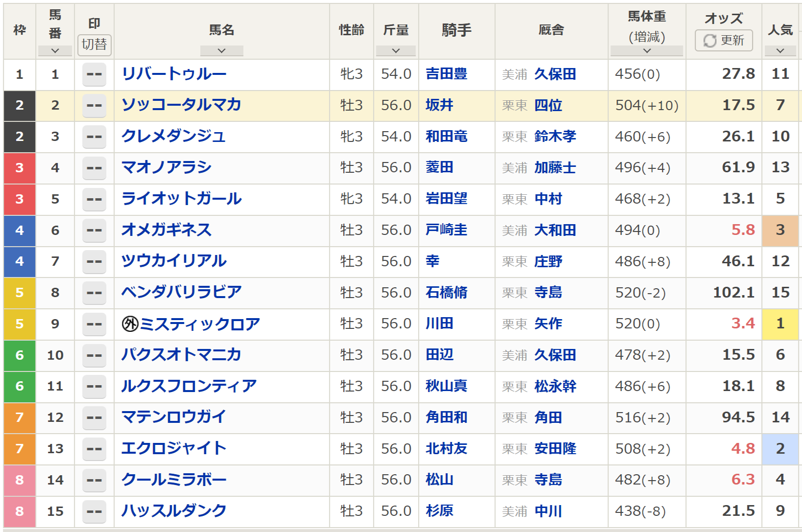Open trainer 大和田 stable link
The image size is (802, 532).
click(555, 230)
